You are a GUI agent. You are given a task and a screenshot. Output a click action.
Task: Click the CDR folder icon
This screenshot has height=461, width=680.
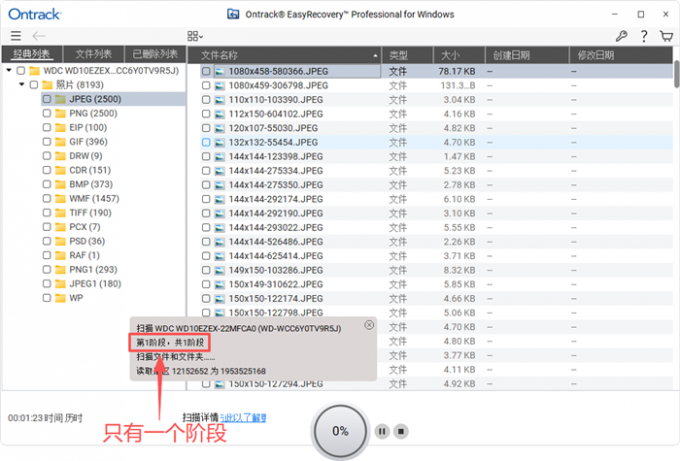tap(61, 170)
